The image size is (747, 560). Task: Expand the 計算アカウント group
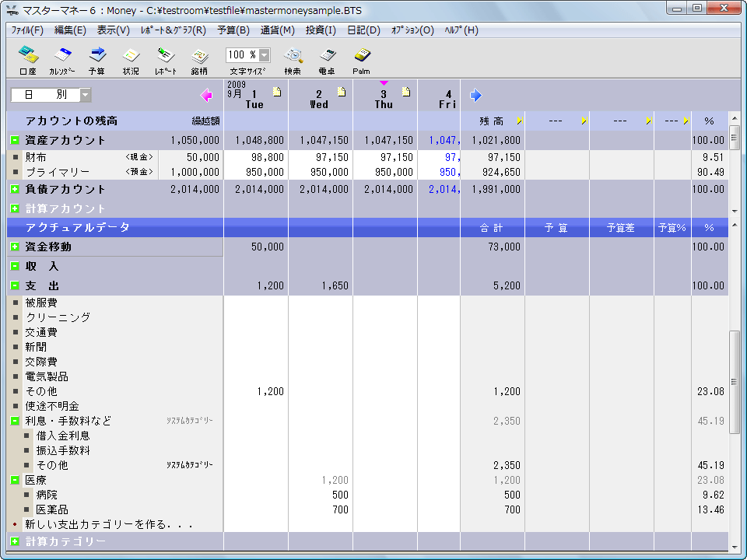tap(15, 208)
